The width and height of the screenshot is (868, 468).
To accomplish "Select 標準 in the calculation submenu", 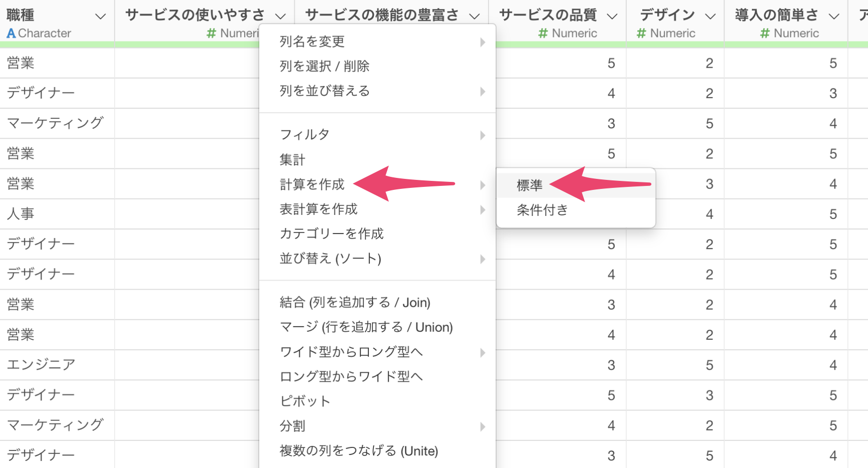I will coord(530,185).
